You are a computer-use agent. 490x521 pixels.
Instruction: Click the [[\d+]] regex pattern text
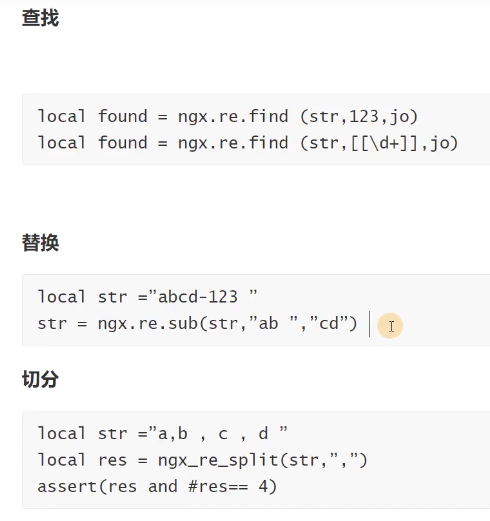(x=384, y=143)
